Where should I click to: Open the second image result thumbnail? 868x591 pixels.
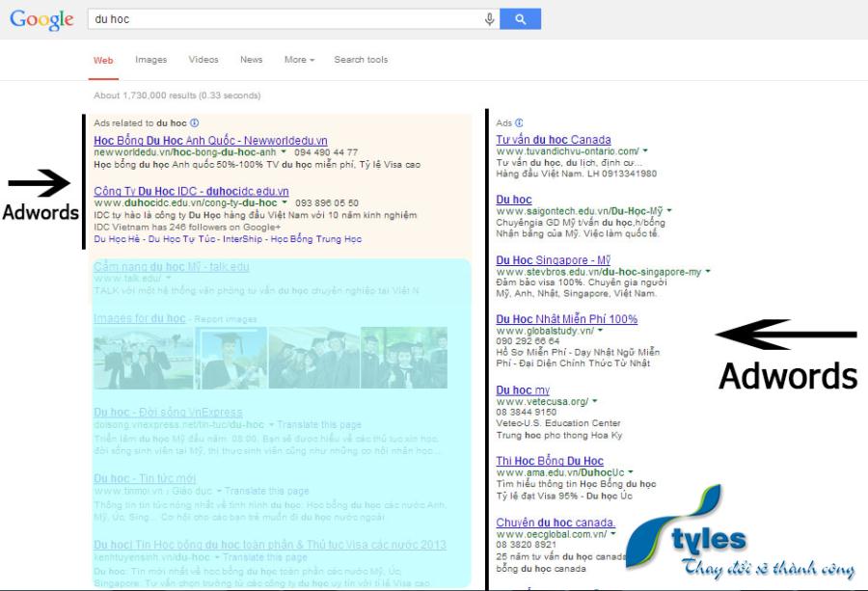231,358
